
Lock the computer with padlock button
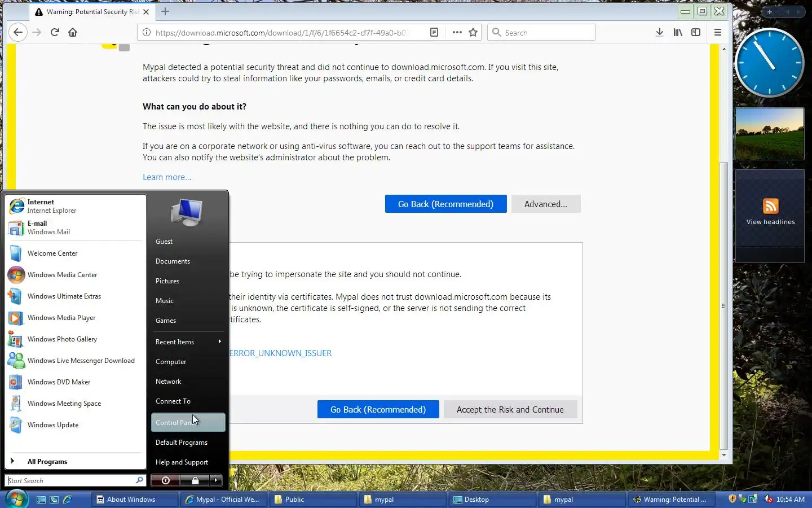[195, 480]
